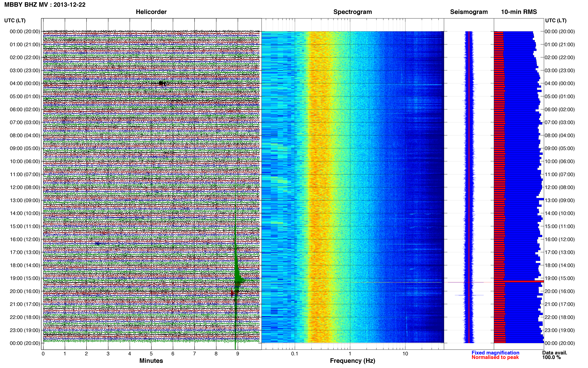Click the black event burst at 04:00

(x=162, y=83)
